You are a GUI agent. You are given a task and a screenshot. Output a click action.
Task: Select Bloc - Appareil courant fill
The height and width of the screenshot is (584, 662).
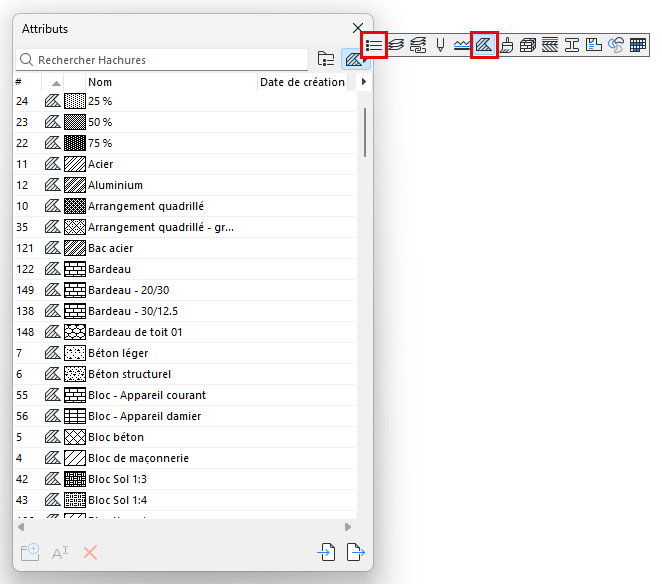(147, 395)
